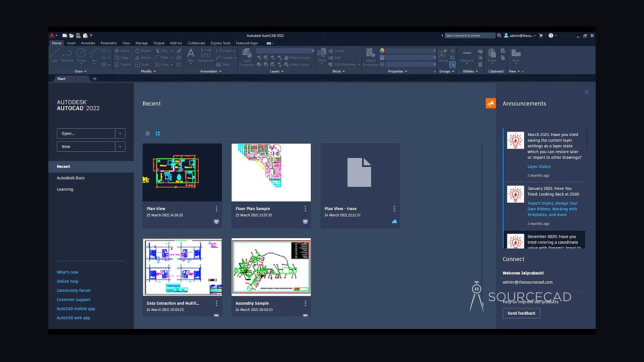The image size is (644, 362).
Task: Go to Autodesk Docs section
Action: tap(71, 178)
